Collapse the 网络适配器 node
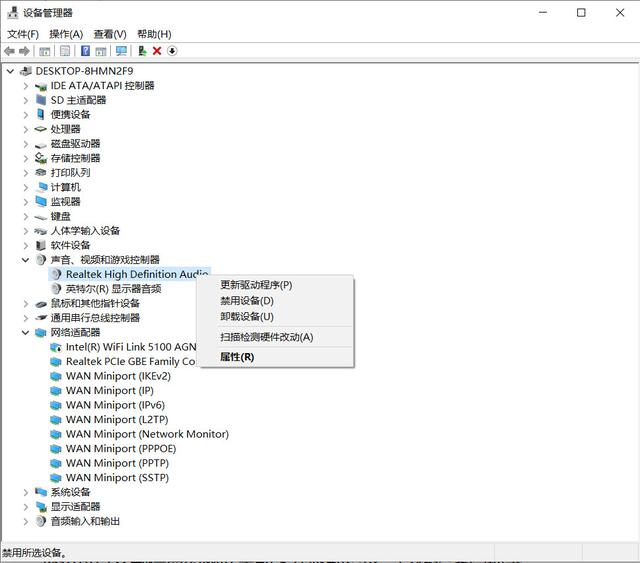The width and height of the screenshot is (640, 563). coord(26,332)
